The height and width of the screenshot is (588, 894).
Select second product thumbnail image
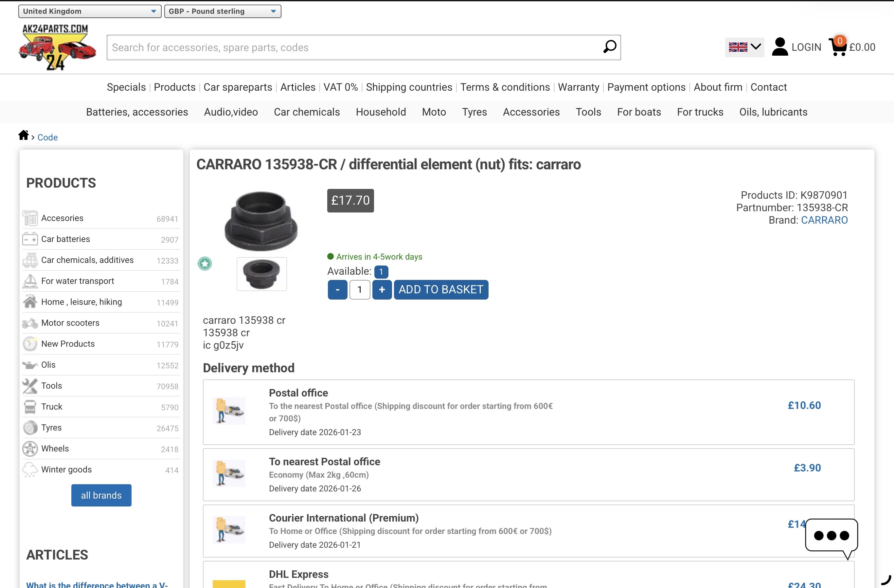tap(261, 274)
